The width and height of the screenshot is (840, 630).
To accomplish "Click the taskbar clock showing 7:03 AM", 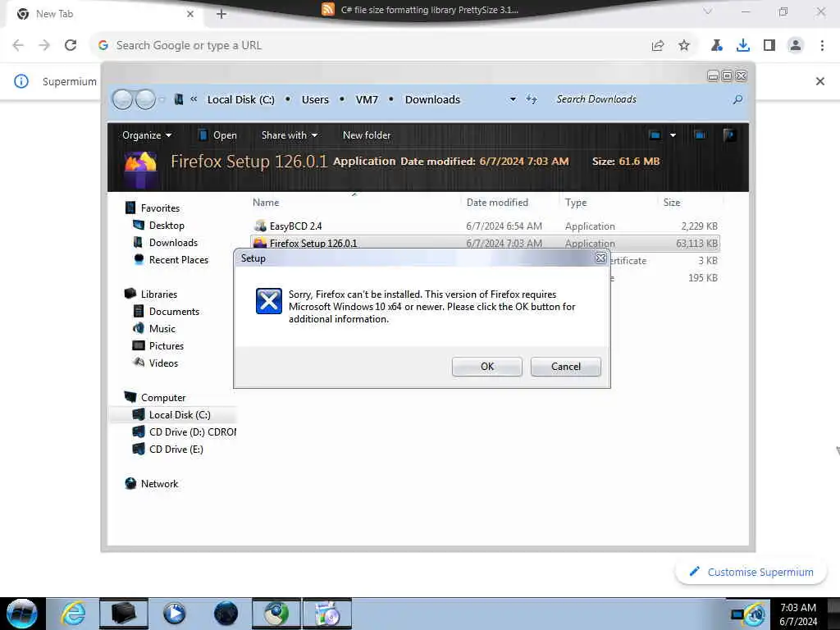I will (798, 614).
